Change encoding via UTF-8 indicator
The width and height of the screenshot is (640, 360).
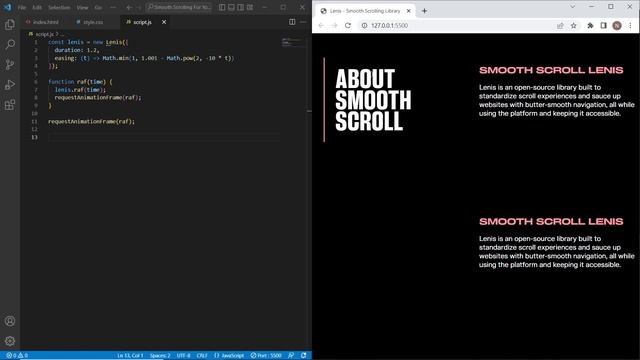183,356
